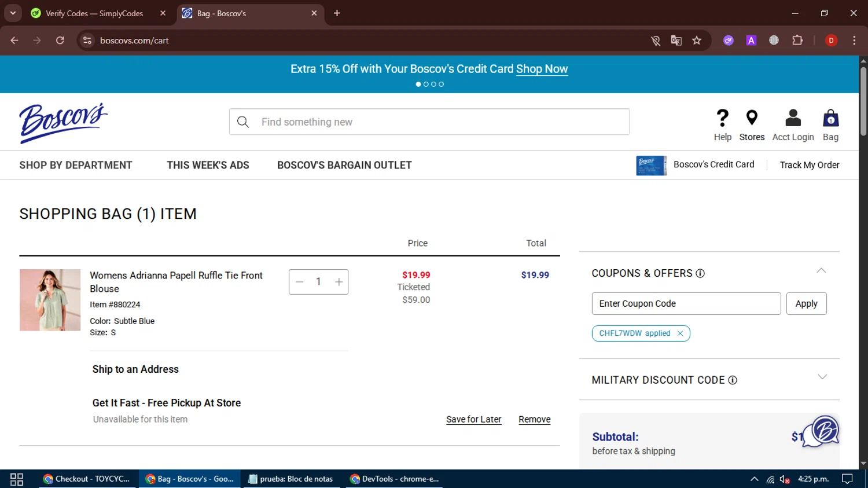Open the tab search dropdown arrow
Screen dimensions: 868x488
13,13
